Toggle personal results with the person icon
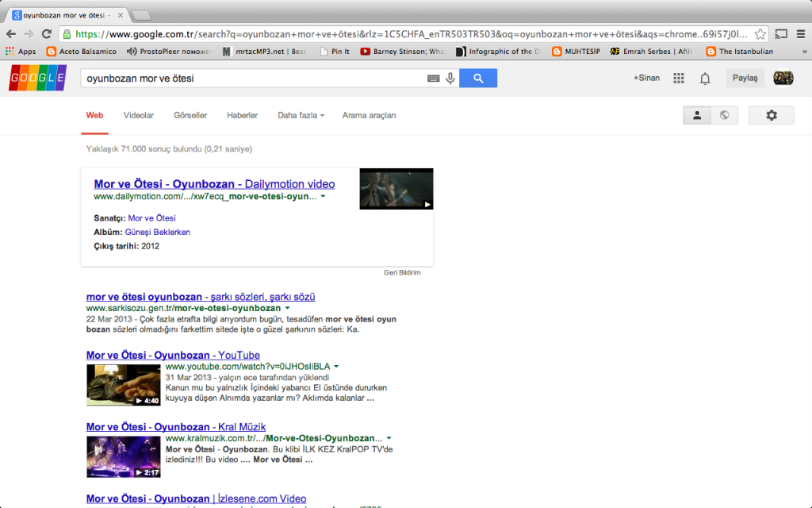 click(697, 115)
